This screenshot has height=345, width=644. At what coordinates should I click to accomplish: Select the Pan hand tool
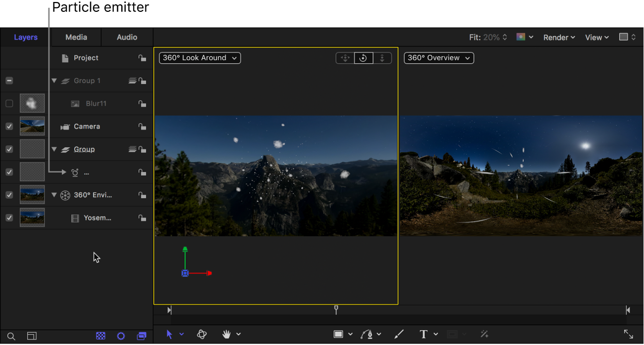[225, 334]
